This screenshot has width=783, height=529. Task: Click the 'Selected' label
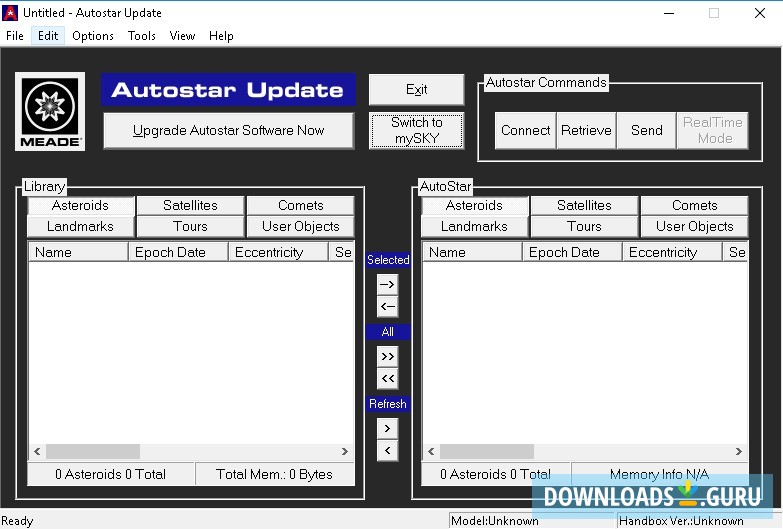pyautogui.click(x=388, y=260)
